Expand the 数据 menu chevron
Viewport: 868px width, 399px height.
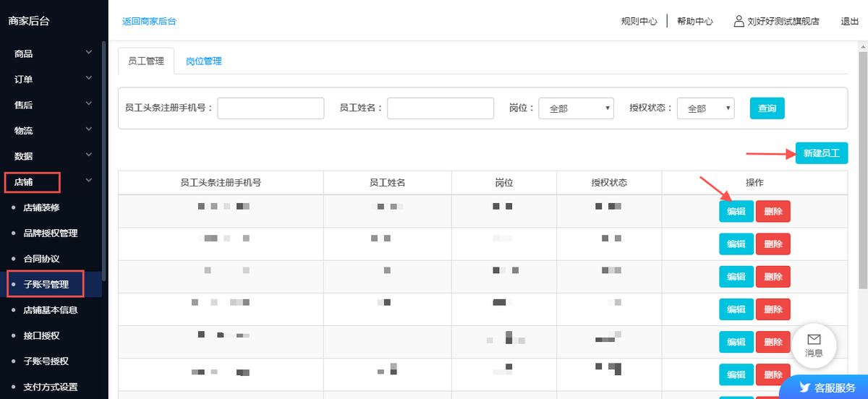tap(89, 155)
